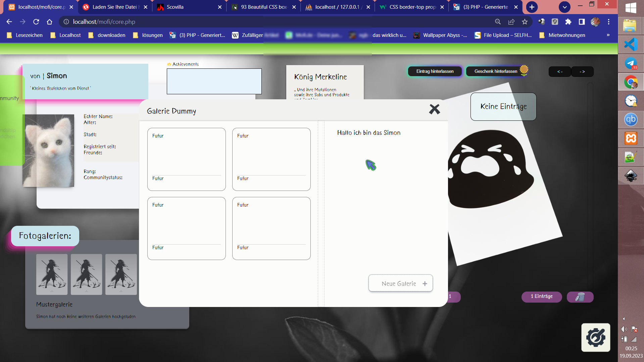Switch to the Laden Sie Ihre Datei tab
Viewport: 644px width, 362px height.
[115, 7]
